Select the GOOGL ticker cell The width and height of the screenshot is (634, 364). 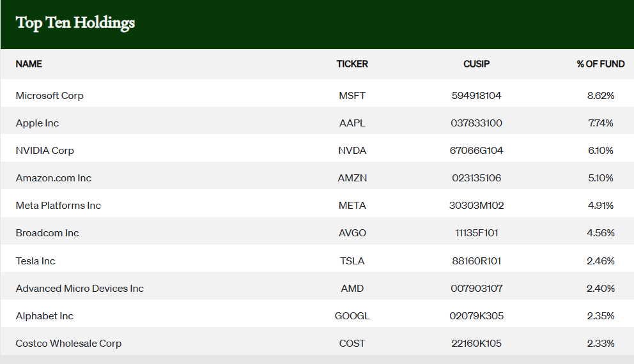(352, 315)
